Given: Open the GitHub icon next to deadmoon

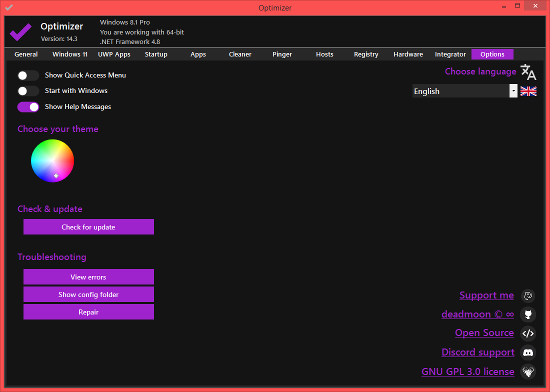Looking at the screenshot, I should [528, 314].
